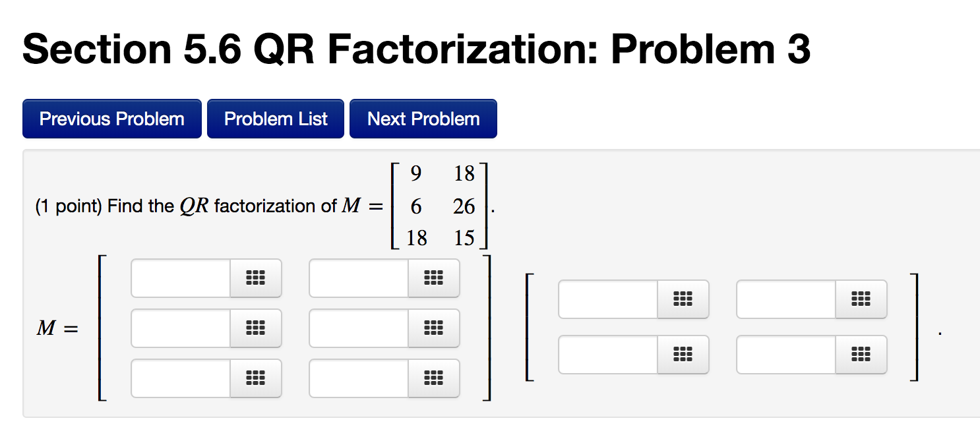Open equation editor for Q matrix row 1 column 1
Image resolution: width=980 pixels, height=439 pixels.
coord(257,278)
